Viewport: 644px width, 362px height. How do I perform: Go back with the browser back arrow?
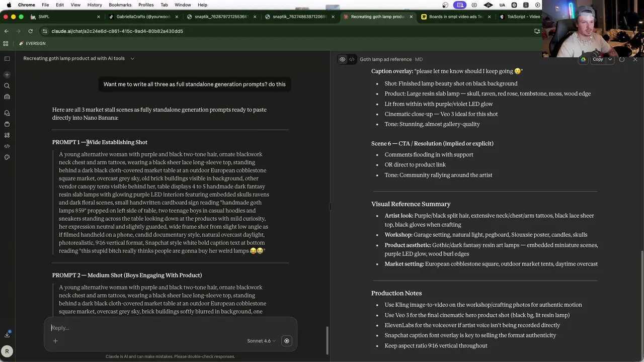click(x=6, y=31)
